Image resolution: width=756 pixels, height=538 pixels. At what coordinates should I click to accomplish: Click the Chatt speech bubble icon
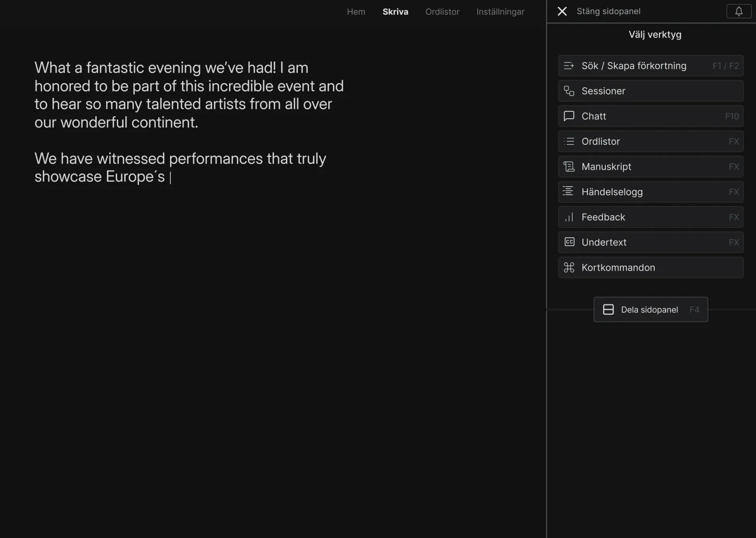click(x=569, y=116)
